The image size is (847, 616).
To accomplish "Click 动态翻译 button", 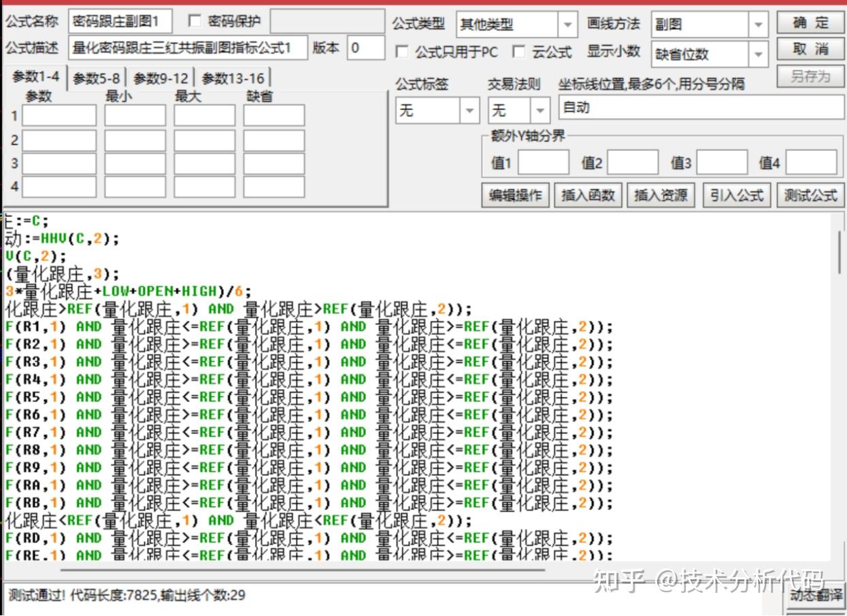I will coord(816,595).
